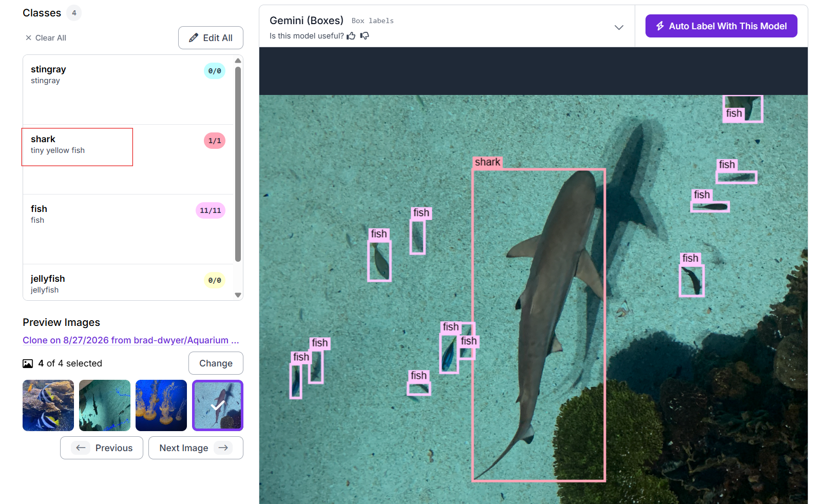Advance with the Next Image button

coord(196,448)
